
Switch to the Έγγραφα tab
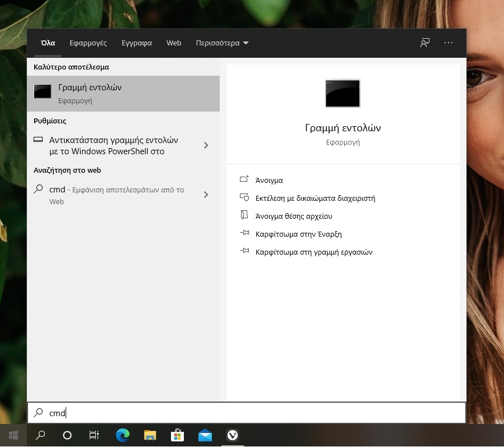(x=136, y=43)
